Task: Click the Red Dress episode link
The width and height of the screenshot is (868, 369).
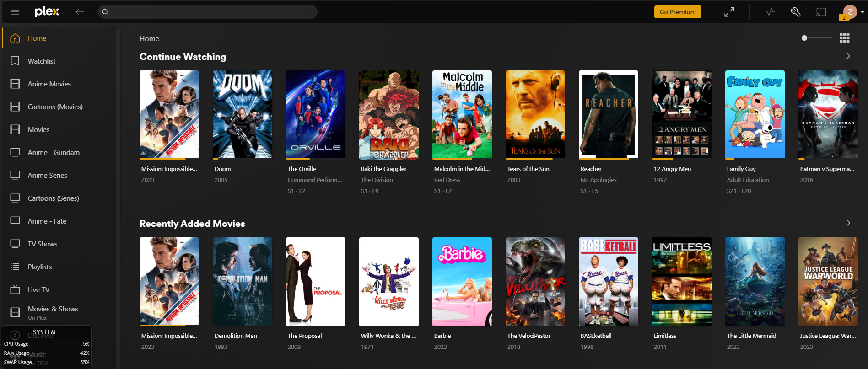Action: [x=447, y=180]
